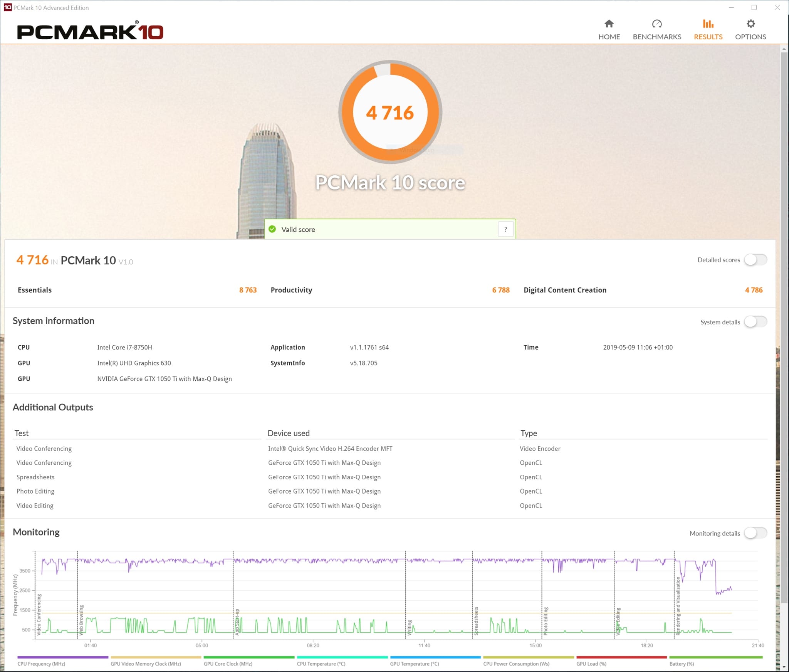Toggle the GPU Load (%) legend entry
This screenshot has height=672, width=789.
621,660
